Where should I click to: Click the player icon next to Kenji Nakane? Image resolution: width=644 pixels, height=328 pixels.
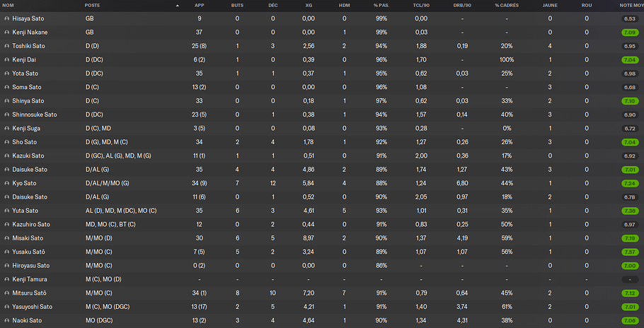click(6, 33)
